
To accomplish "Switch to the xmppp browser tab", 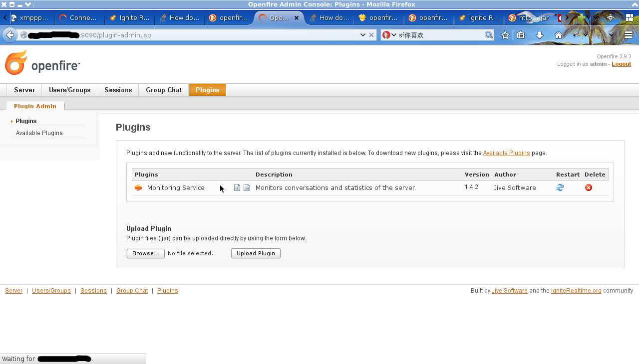I will 30,18.
